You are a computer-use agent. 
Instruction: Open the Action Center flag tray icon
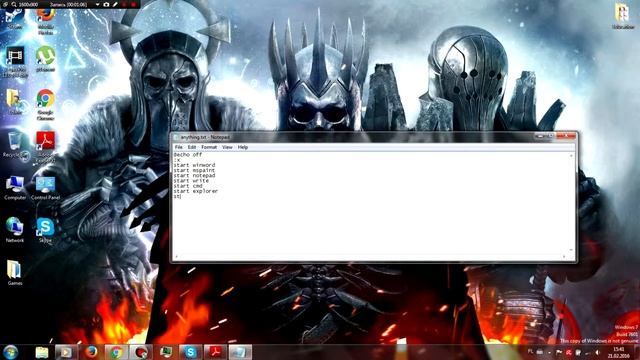pyautogui.click(x=559, y=352)
